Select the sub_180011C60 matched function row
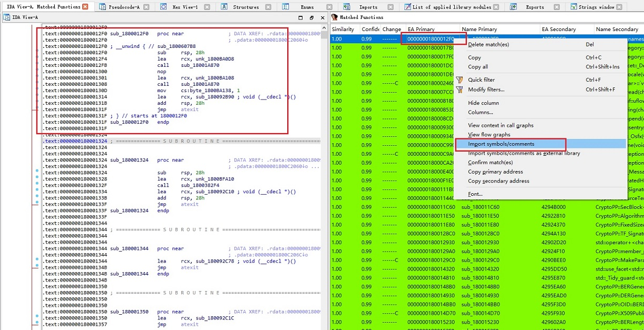This screenshot has width=644, height=330. pos(480,207)
